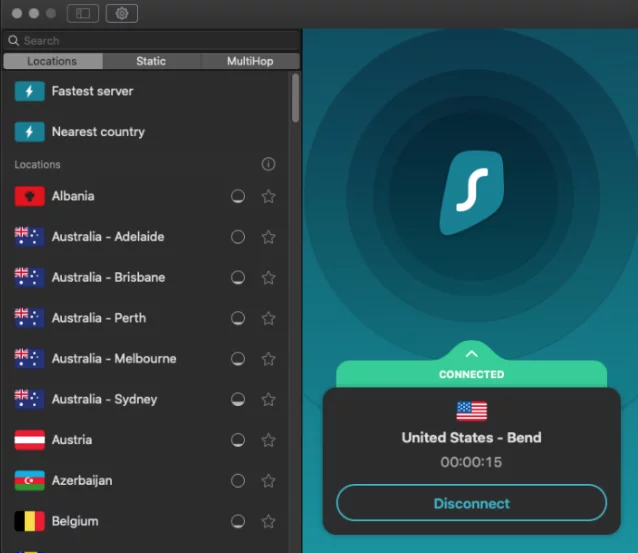This screenshot has height=553, width=638.
Task: Click the server load icon for Albania
Action: click(238, 197)
